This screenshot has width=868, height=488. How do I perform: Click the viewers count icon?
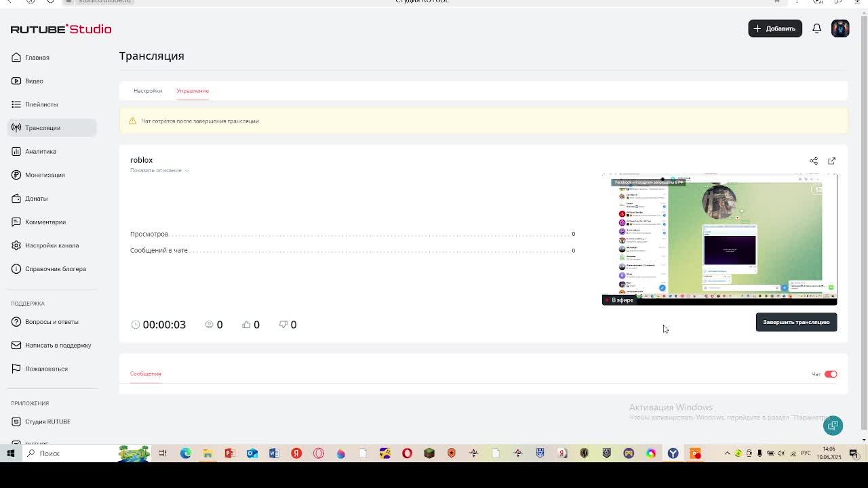click(x=210, y=325)
